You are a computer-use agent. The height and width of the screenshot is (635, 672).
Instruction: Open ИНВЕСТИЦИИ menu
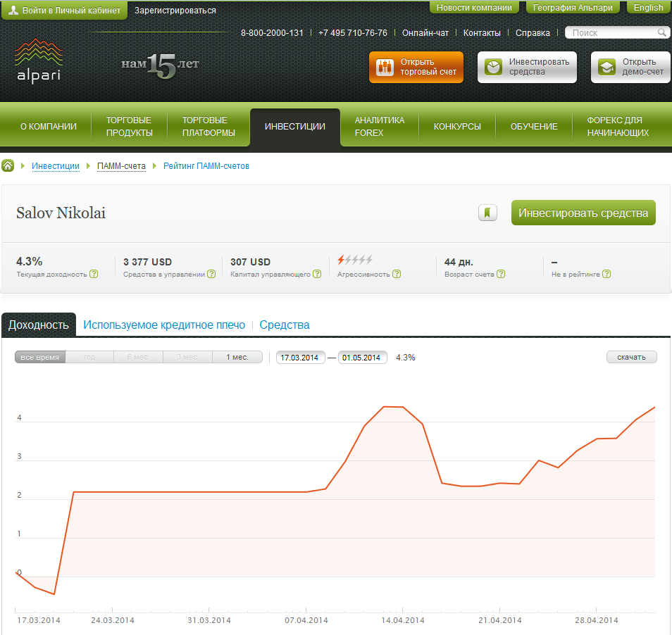[x=295, y=127]
